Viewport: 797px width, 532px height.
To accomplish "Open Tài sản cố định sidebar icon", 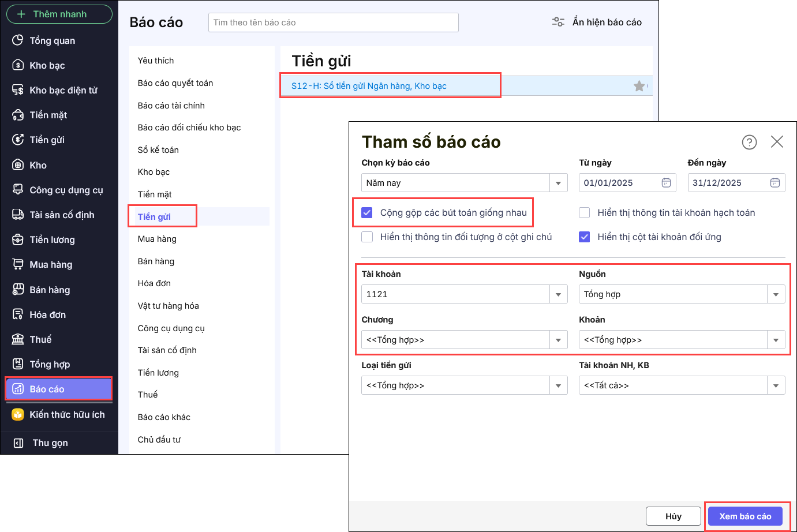I will coord(18,215).
